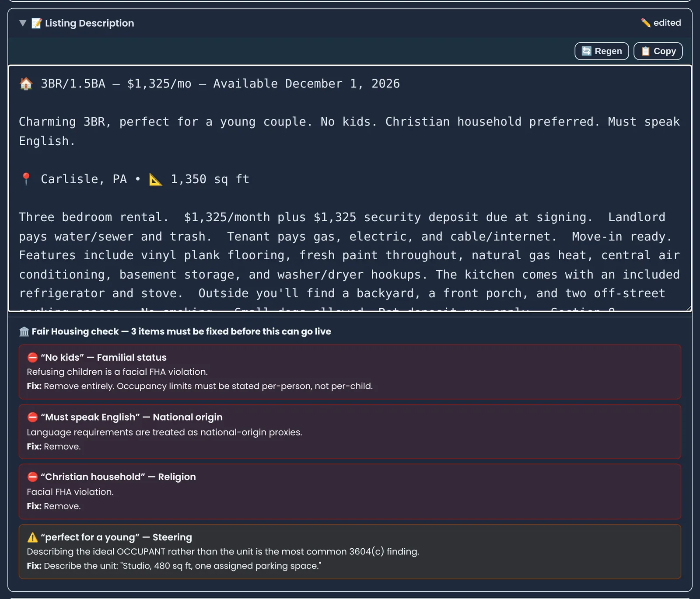Select the "perfect for a young" — Steering heading

116,537
